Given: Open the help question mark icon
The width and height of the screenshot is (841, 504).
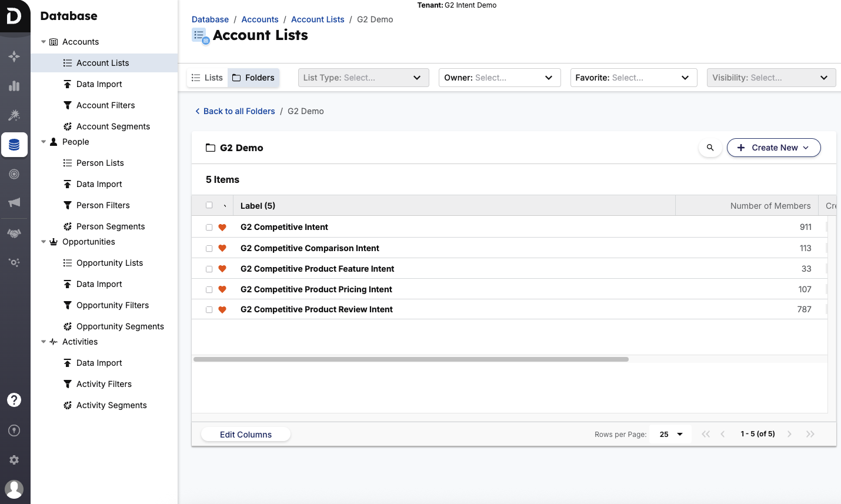Looking at the screenshot, I should (x=14, y=400).
